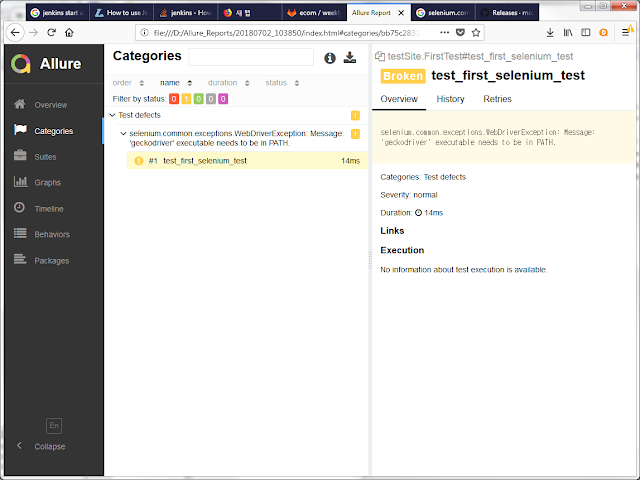Open the page actions three-dot menu

click(x=444, y=32)
